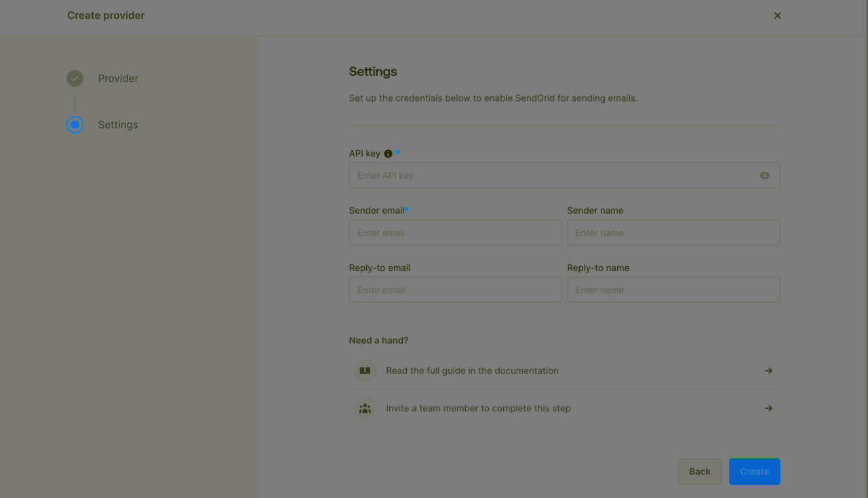Viewport: 868px width, 498px height.
Task: Select the Provider step in the sidebar
Action: pos(117,78)
